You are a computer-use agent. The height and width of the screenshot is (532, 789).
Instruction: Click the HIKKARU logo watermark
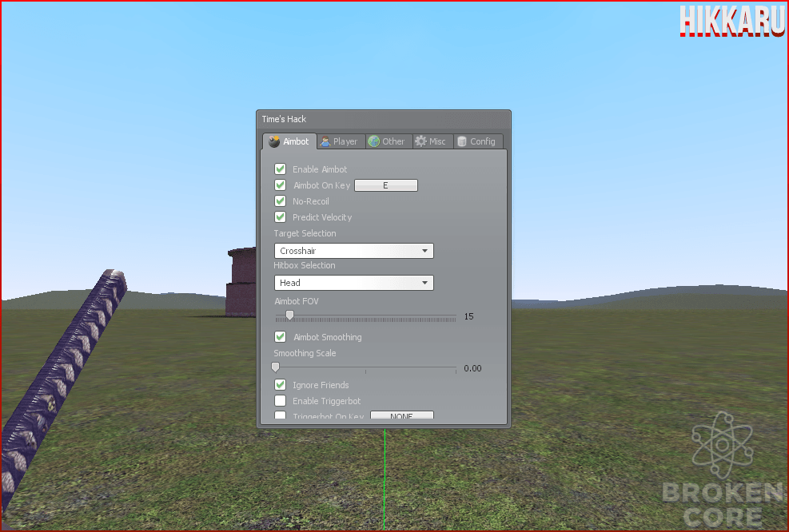coord(731,21)
